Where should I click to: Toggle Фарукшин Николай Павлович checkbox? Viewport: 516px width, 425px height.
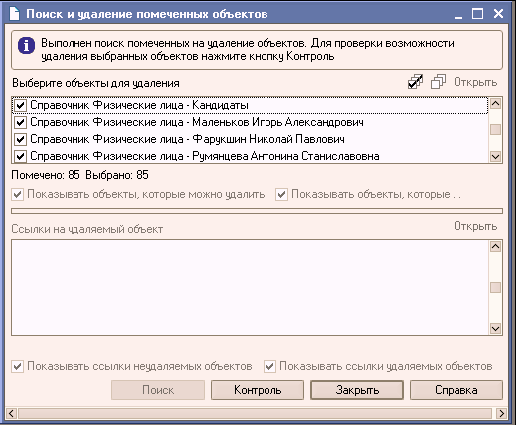[x=20, y=139]
